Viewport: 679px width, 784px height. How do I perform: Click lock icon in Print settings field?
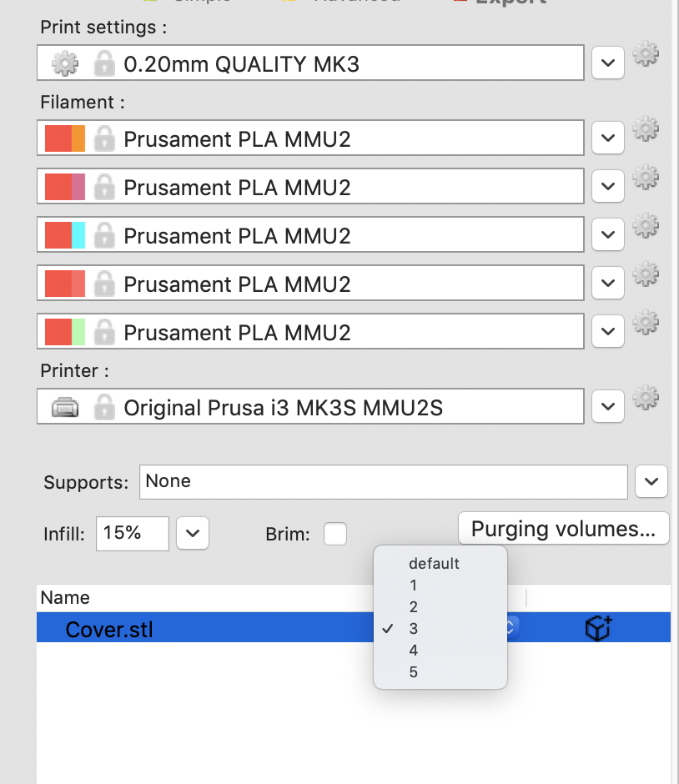click(x=104, y=63)
